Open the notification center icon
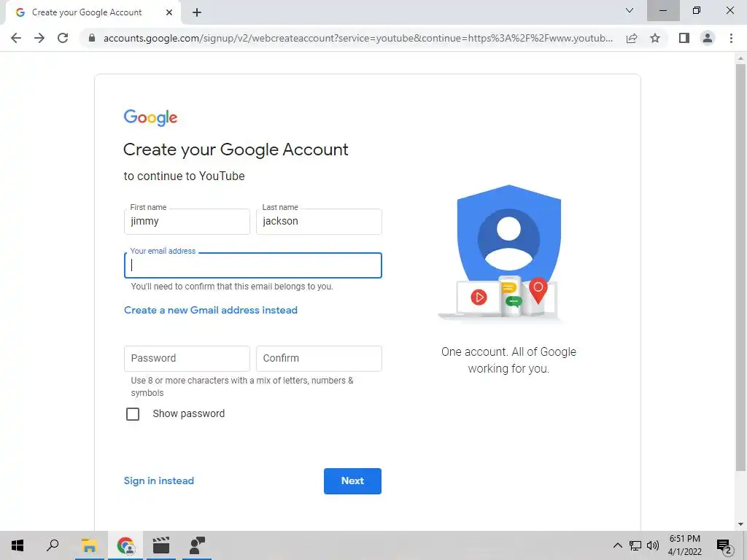 coord(724,545)
